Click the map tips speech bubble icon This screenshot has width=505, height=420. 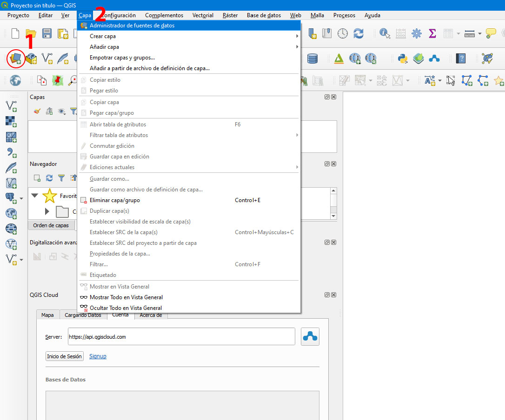click(491, 33)
